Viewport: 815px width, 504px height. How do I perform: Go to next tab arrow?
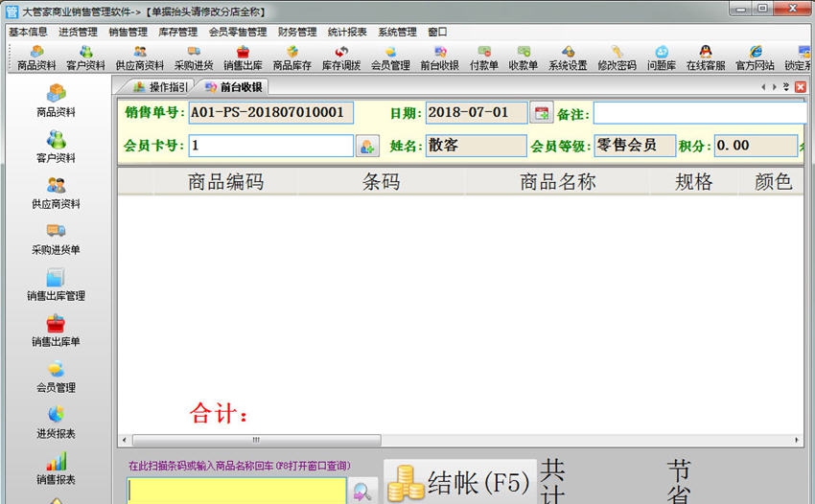pyautogui.click(x=775, y=87)
